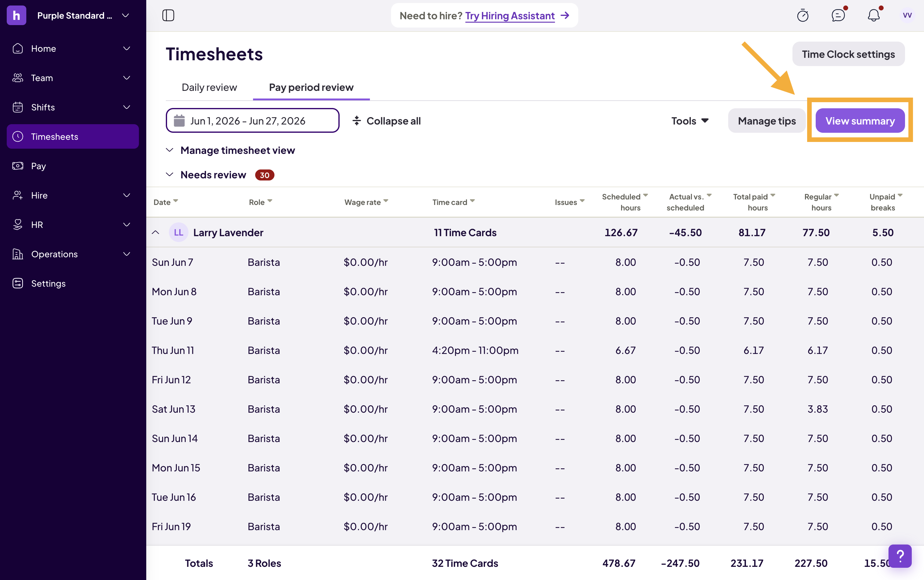Open the help question mark button

click(x=900, y=556)
